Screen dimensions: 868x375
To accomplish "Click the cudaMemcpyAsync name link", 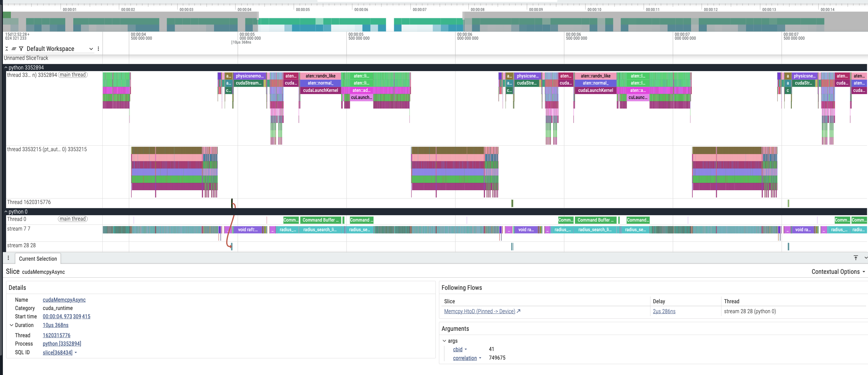I will point(64,300).
